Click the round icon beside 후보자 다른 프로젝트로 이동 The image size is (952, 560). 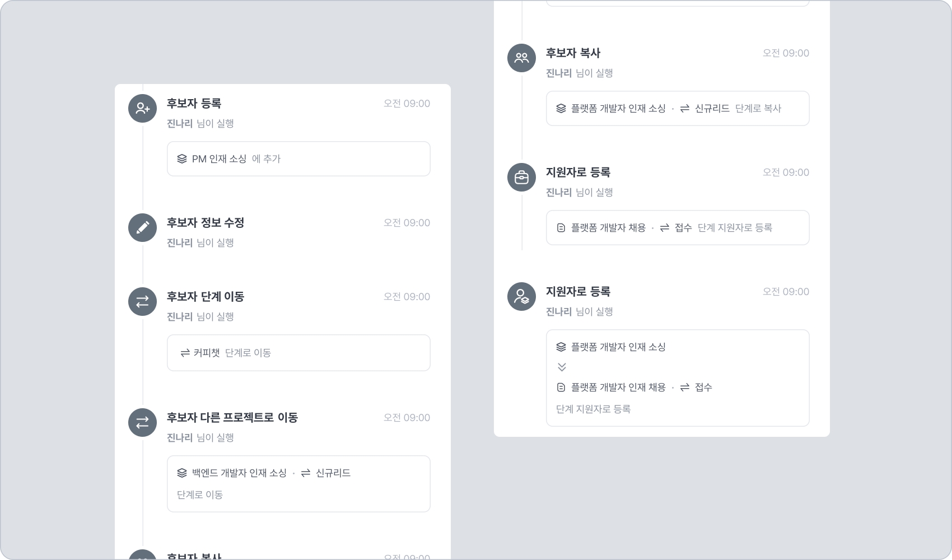click(142, 423)
